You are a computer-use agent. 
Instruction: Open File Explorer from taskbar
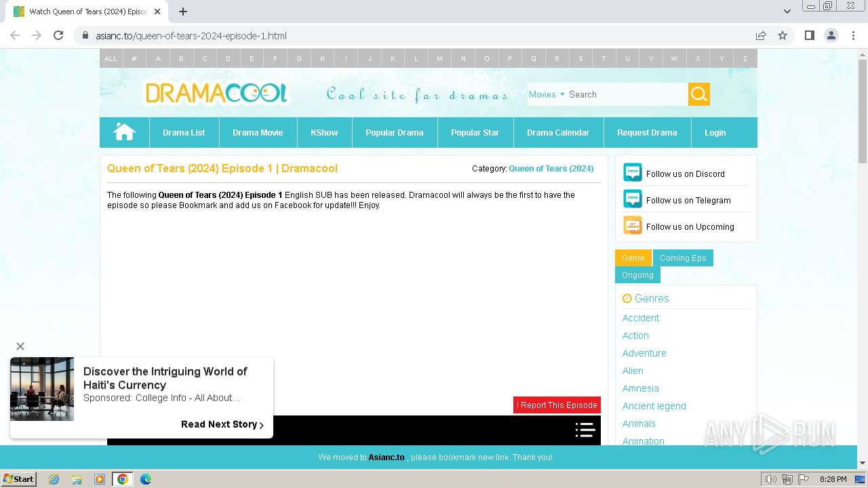77,479
